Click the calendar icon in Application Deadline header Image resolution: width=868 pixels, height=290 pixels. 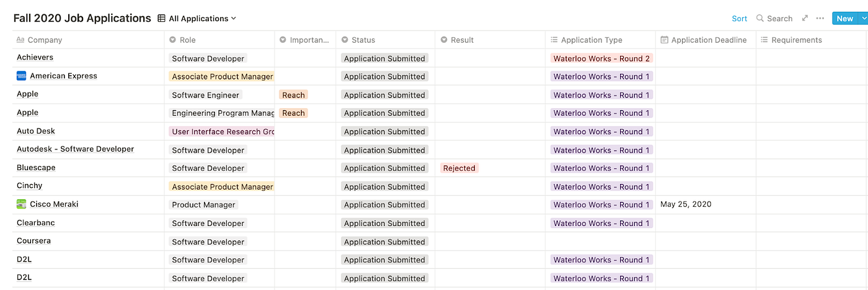(665, 40)
